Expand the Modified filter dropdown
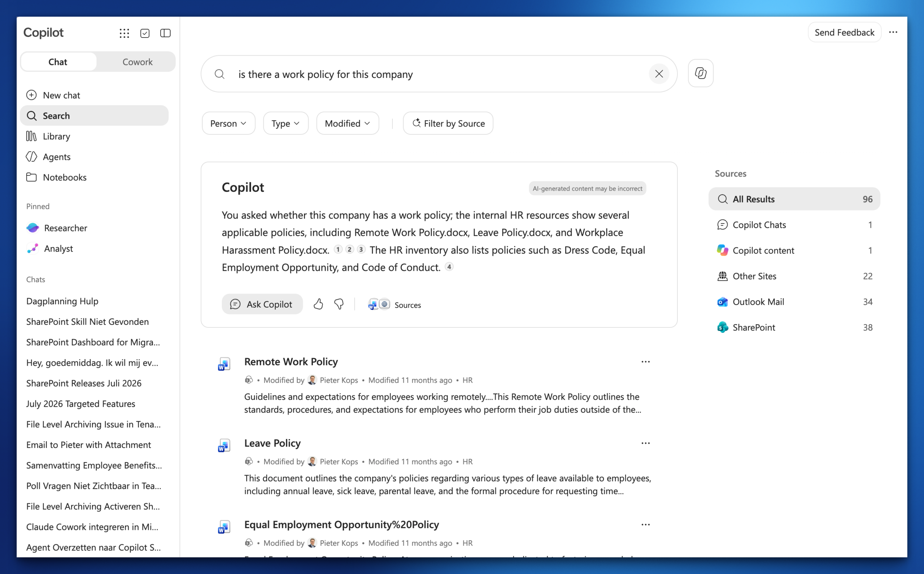 (x=348, y=123)
